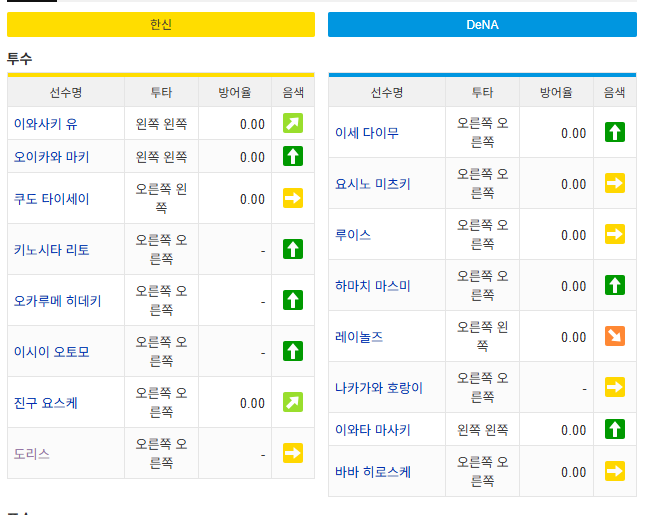Click 음색 header in DeNA table
This screenshot has height=515, width=651.
click(x=614, y=92)
